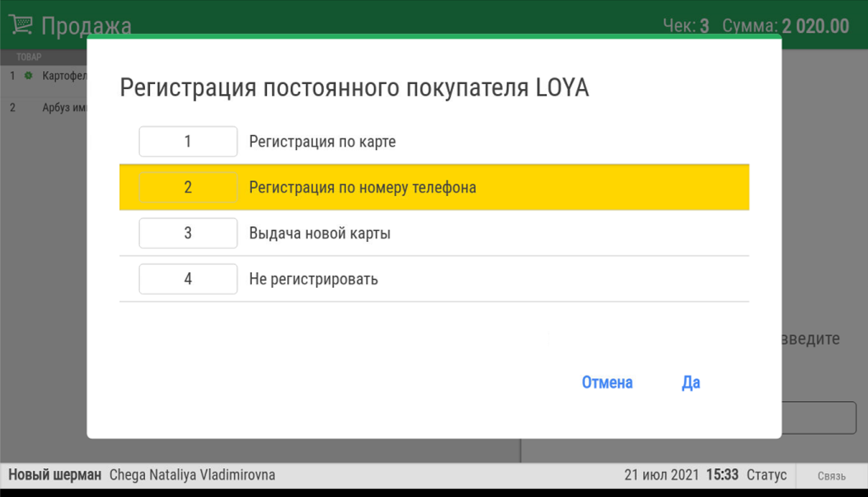Select number button 2 for phone registration

tap(188, 187)
